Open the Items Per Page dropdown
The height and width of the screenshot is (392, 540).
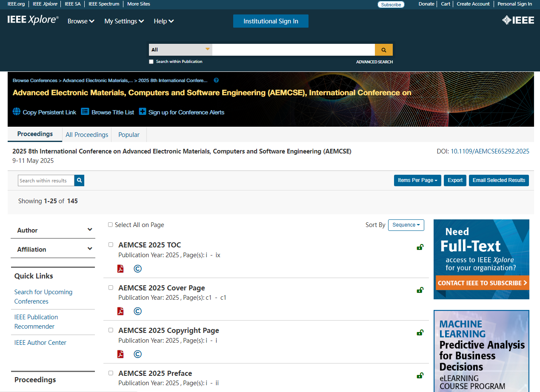coord(417,180)
